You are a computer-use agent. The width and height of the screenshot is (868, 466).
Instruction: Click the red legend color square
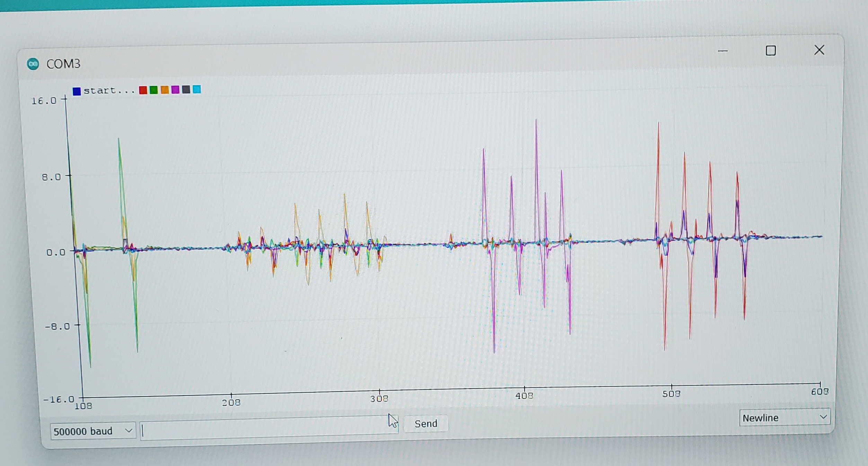coord(143,90)
